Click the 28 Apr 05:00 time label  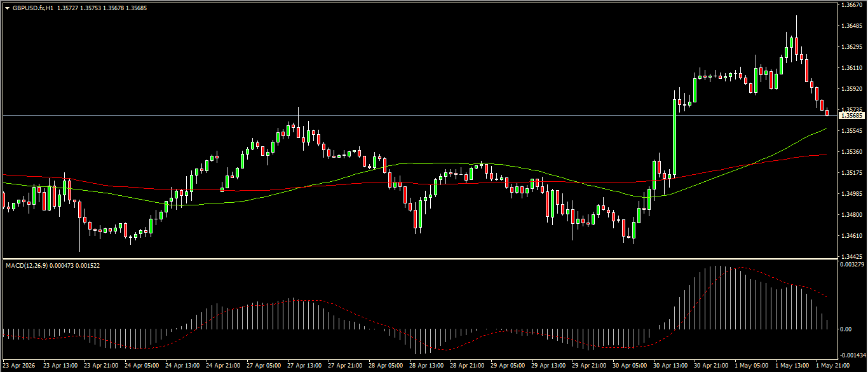386,366
